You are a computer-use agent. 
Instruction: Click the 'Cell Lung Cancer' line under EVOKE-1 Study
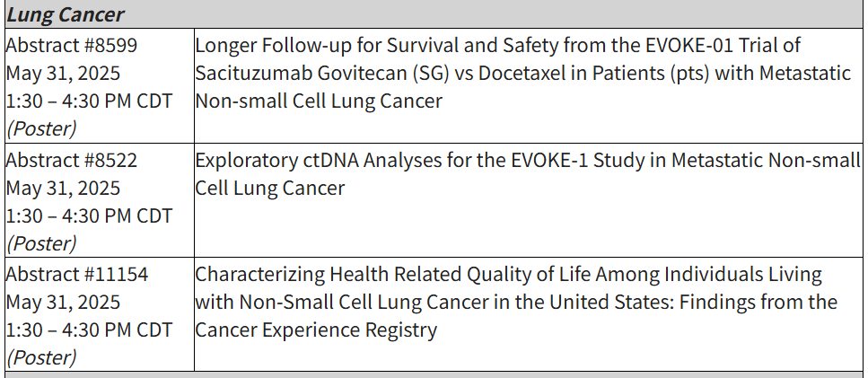pyautogui.click(x=269, y=189)
